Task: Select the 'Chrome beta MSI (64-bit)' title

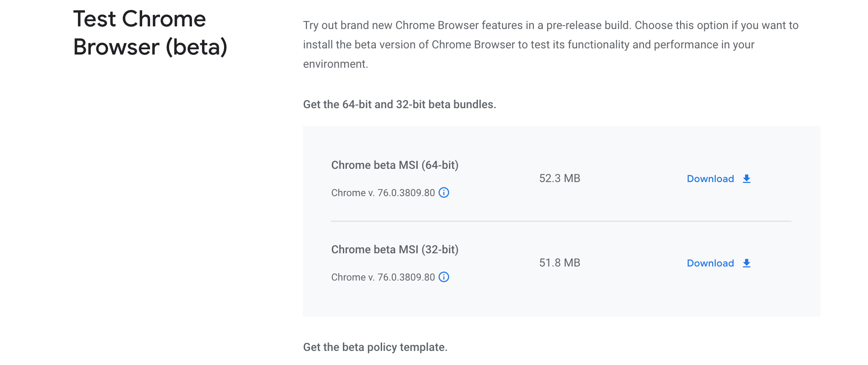Action: 395,165
